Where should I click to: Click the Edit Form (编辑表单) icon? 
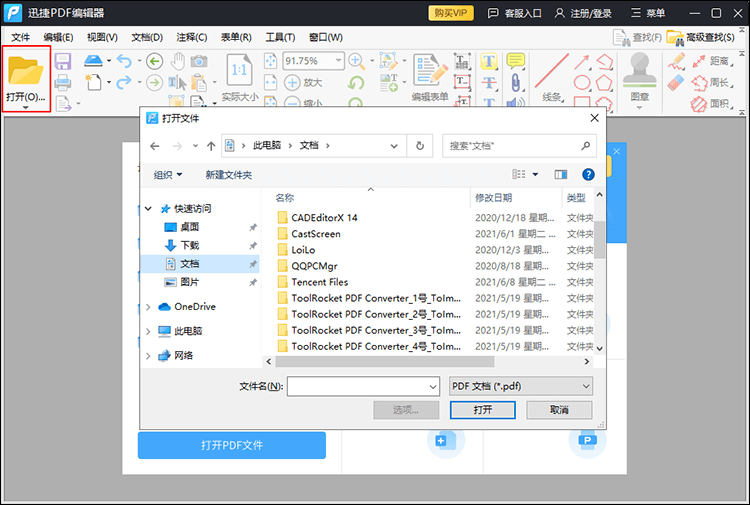430,71
